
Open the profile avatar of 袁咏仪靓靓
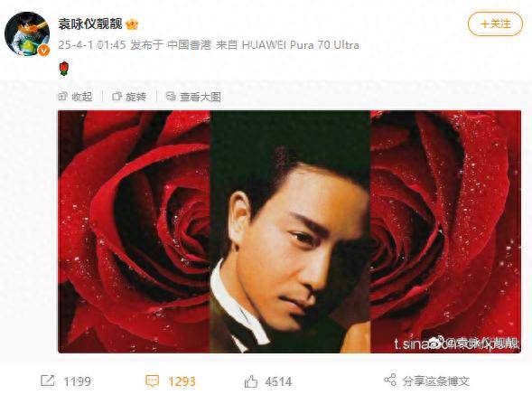pos(27,34)
